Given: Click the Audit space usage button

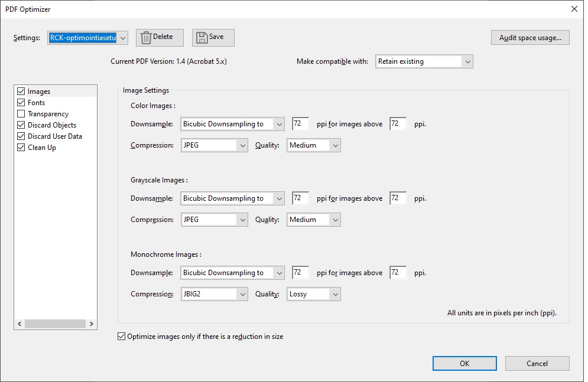Looking at the screenshot, I should pyautogui.click(x=529, y=37).
